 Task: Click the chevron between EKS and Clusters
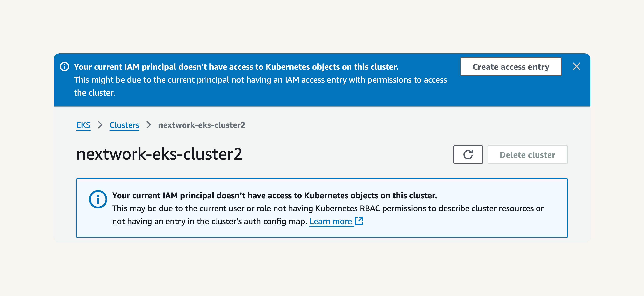coord(100,125)
